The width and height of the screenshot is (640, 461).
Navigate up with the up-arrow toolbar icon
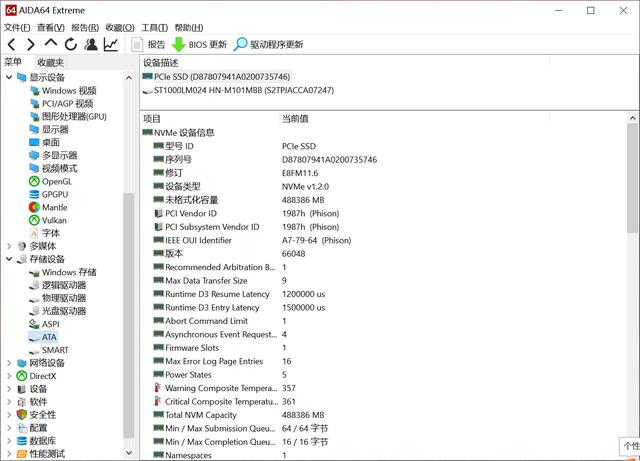[x=51, y=43]
